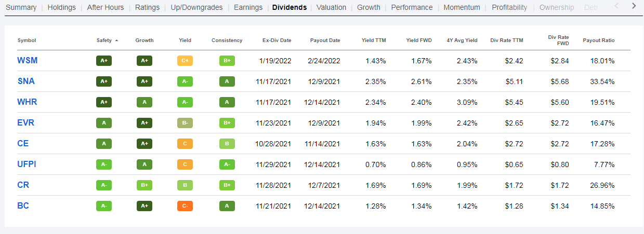
Task: Sort by the Growth column header
Action: point(144,40)
